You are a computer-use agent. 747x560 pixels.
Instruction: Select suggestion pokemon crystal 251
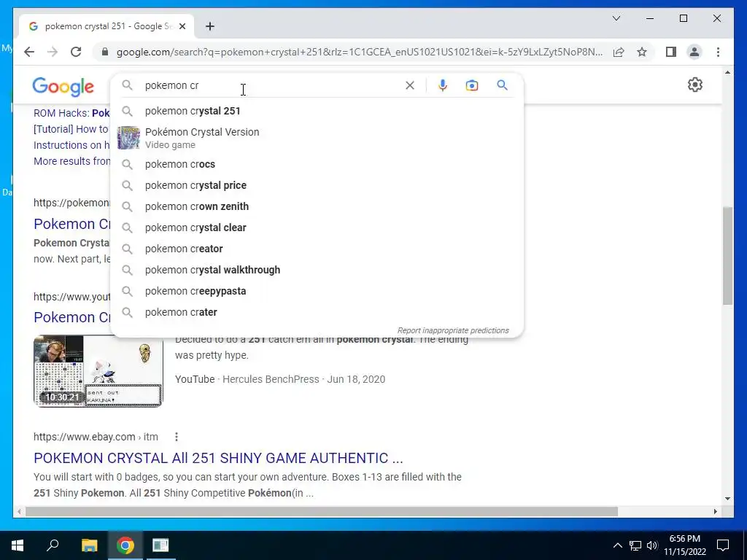(x=317, y=111)
